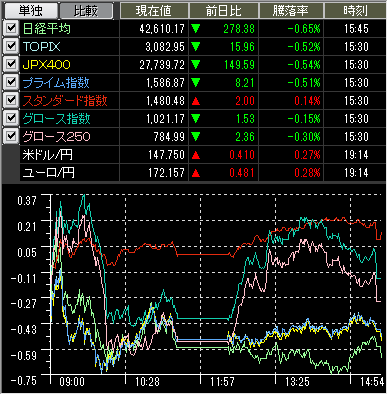Uncheck the 日経平均 checkbox

coord(11,28)
